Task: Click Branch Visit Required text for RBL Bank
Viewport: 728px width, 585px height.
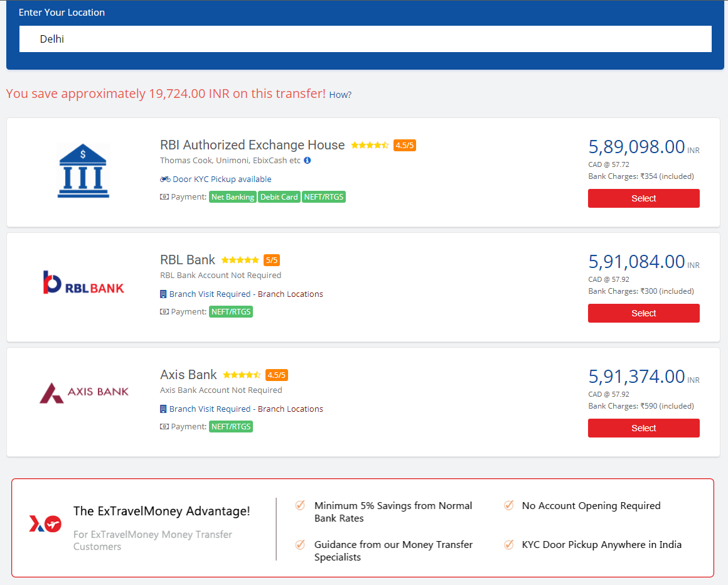Action: [210, 294]
